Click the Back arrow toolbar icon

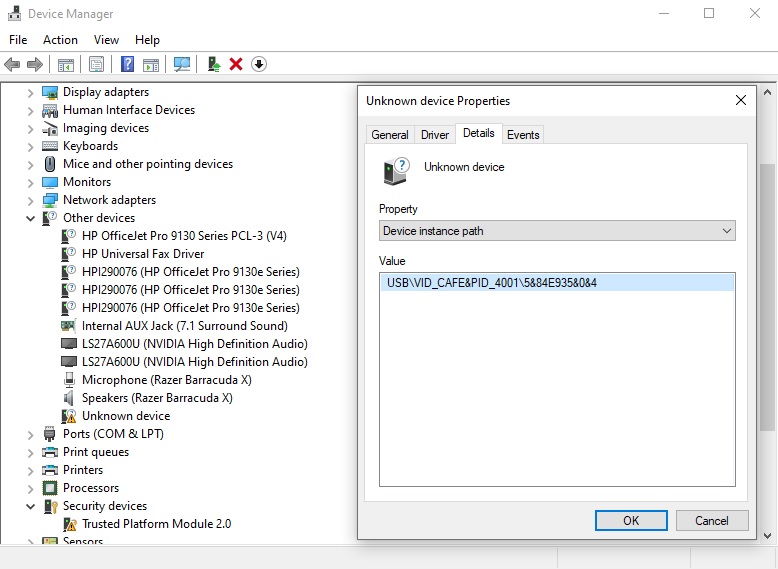tap(12, 64)
